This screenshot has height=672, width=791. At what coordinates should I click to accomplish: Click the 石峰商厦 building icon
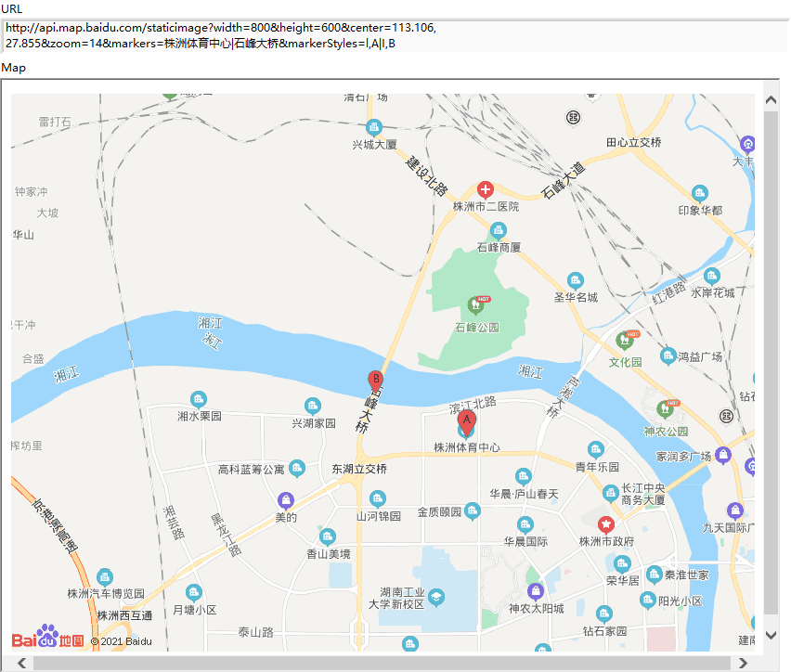[498, 231]
